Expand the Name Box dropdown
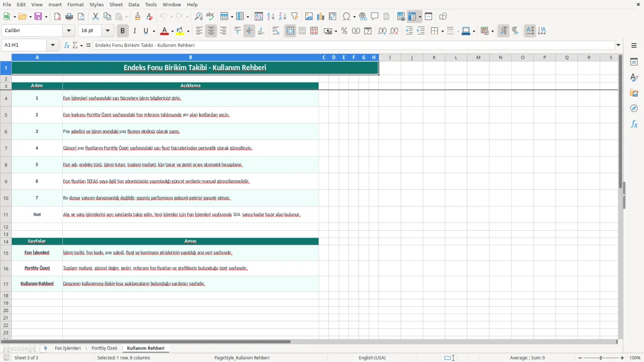The image size is (644, 362). click(53, 46)
